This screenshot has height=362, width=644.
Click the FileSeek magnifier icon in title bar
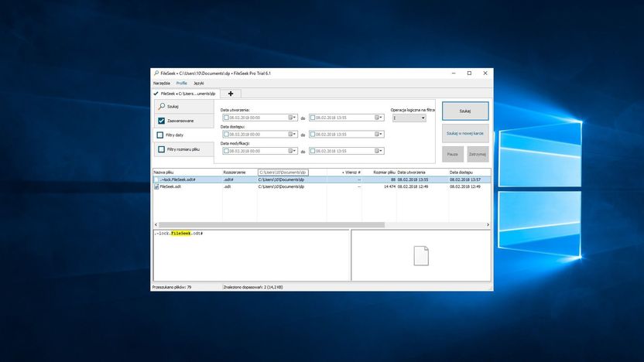coord(156,73)
